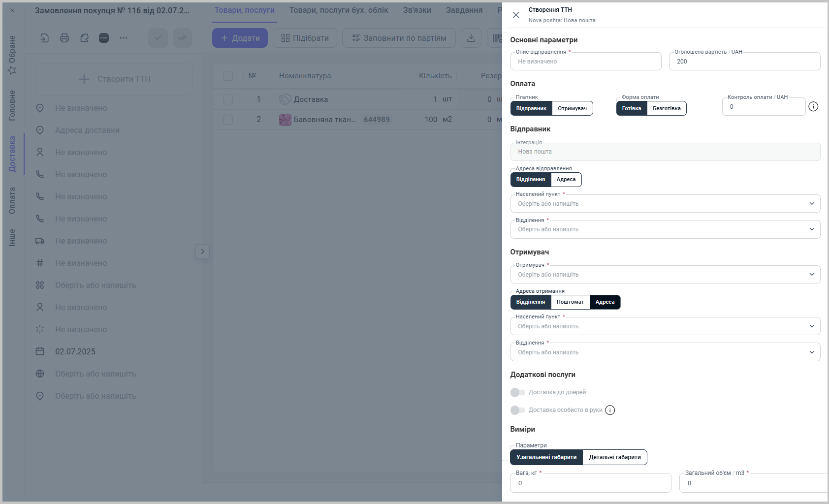
Task: Click the calendar icon beside 02.07.2025
Action: coord(40,351)
